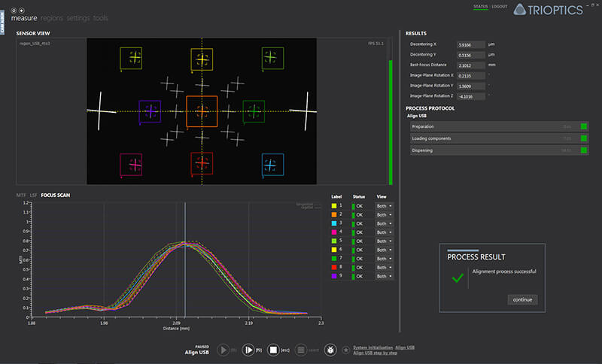Click the list icon beside the stop button

[301, 350]
